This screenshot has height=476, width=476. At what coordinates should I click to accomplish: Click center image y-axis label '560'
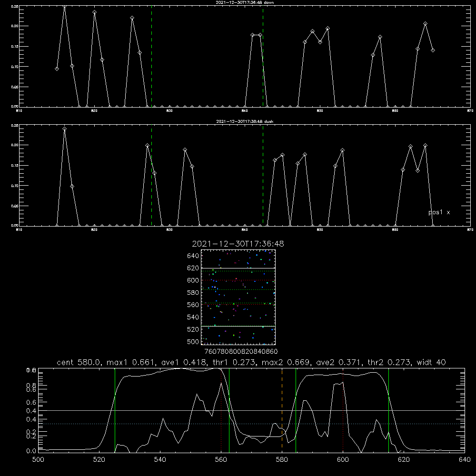(193, 305)
